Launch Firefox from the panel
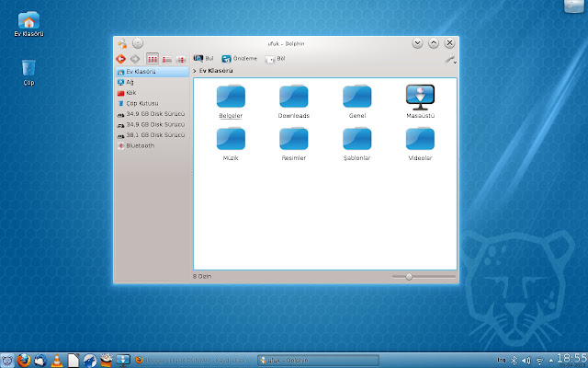The image size is (588, 368). click(x=23, y=361)
